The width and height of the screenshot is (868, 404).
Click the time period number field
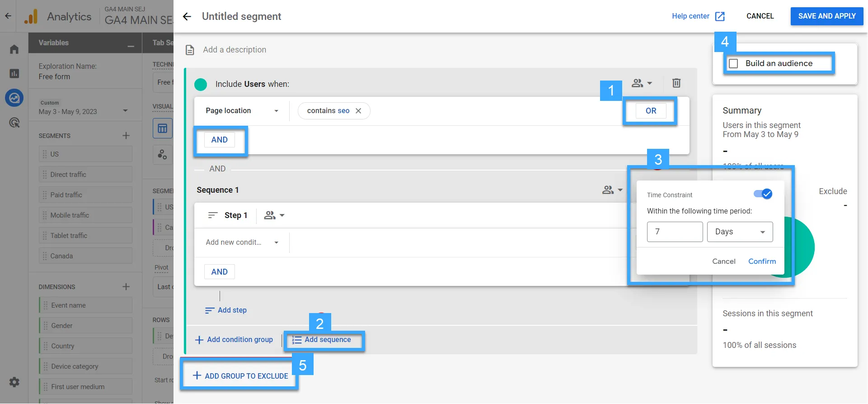674,232
